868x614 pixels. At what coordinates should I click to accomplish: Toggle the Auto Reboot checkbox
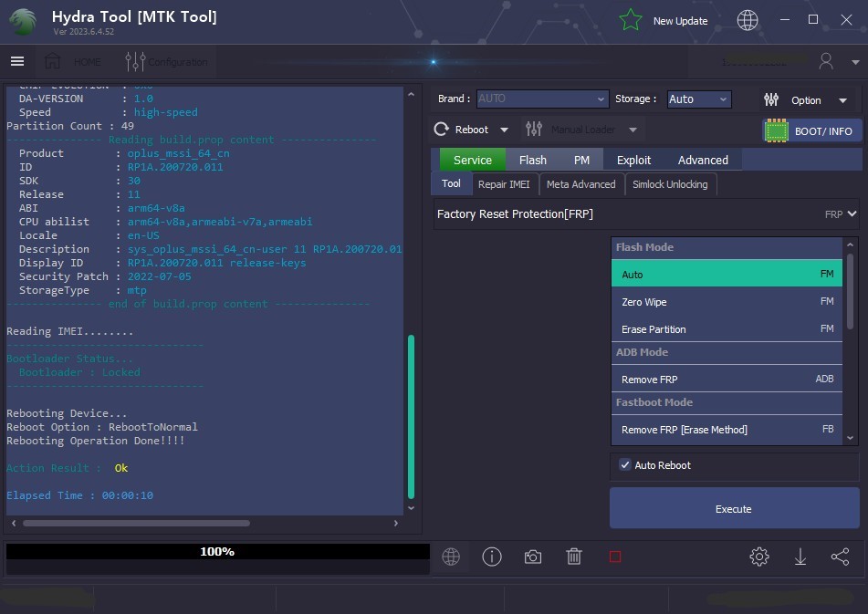click(x=625, y=464)
